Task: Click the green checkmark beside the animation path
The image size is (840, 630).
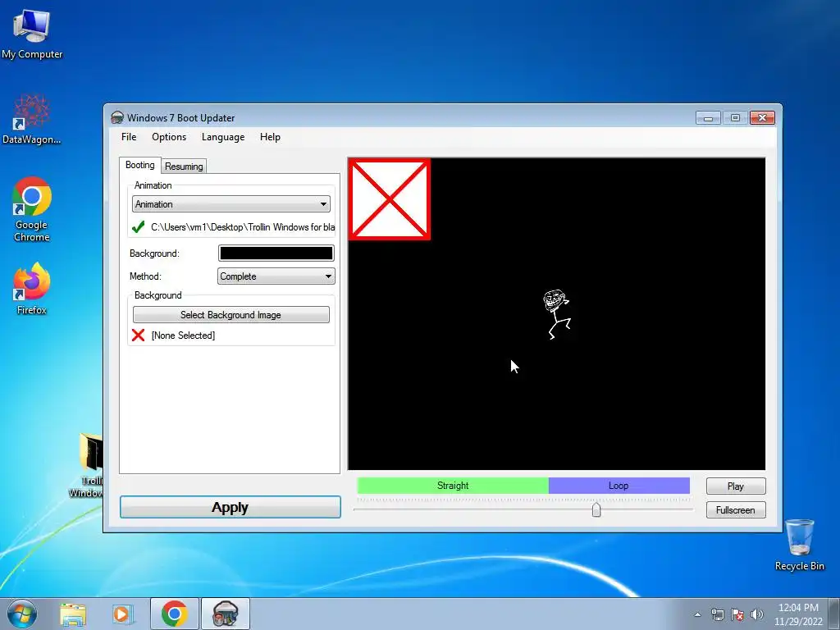Action: [x=138, y=227]
